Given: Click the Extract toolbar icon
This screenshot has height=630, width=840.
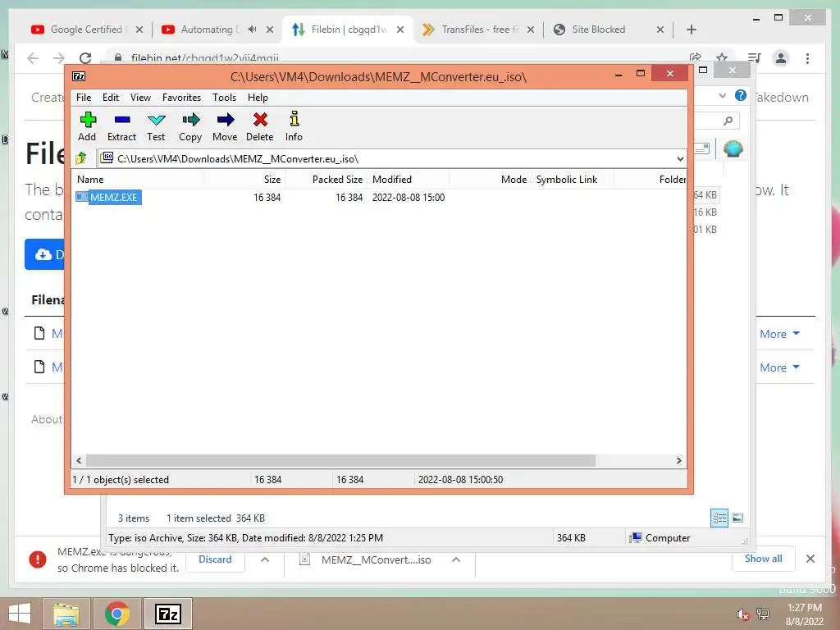Looking at the screenshot, I should coord(121,126).
